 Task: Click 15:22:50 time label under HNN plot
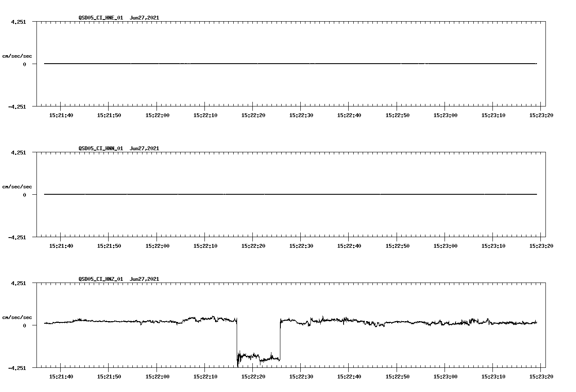tap(397, 246)
